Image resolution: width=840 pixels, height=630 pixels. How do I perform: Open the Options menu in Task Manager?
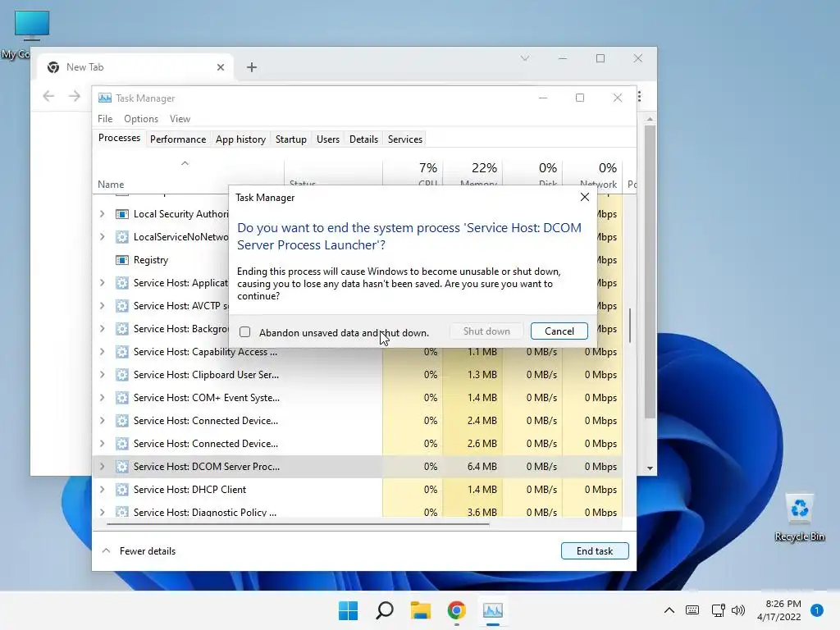[141, 119]
